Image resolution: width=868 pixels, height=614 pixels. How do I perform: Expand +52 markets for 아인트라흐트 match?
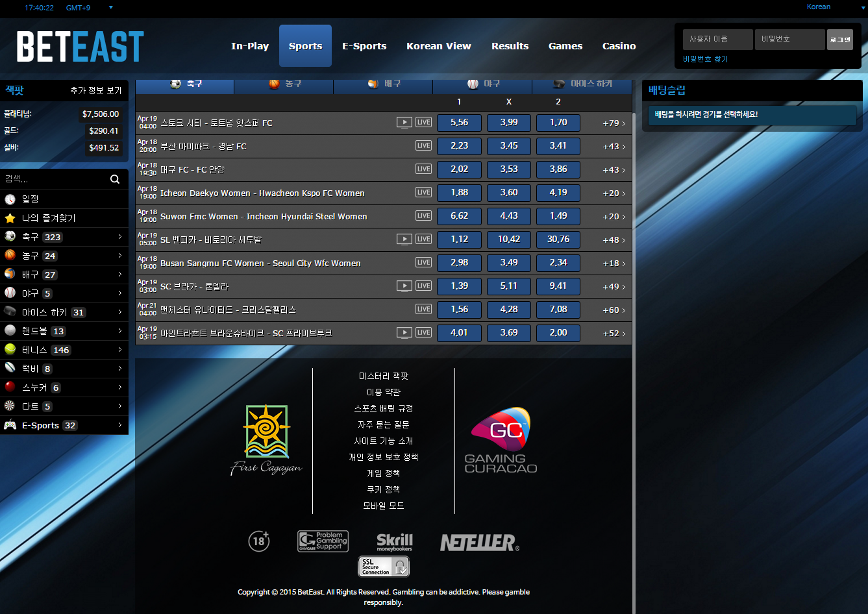click(614, 333)
